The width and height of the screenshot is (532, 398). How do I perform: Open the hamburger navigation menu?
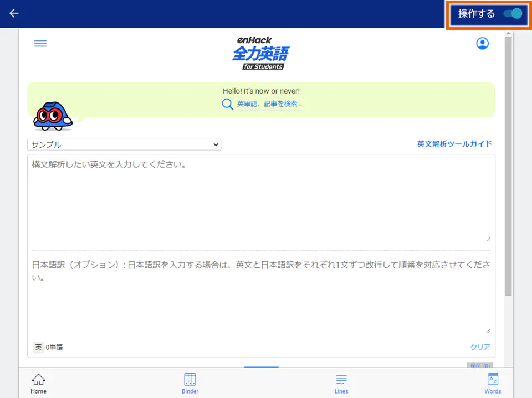coord(40,43)
